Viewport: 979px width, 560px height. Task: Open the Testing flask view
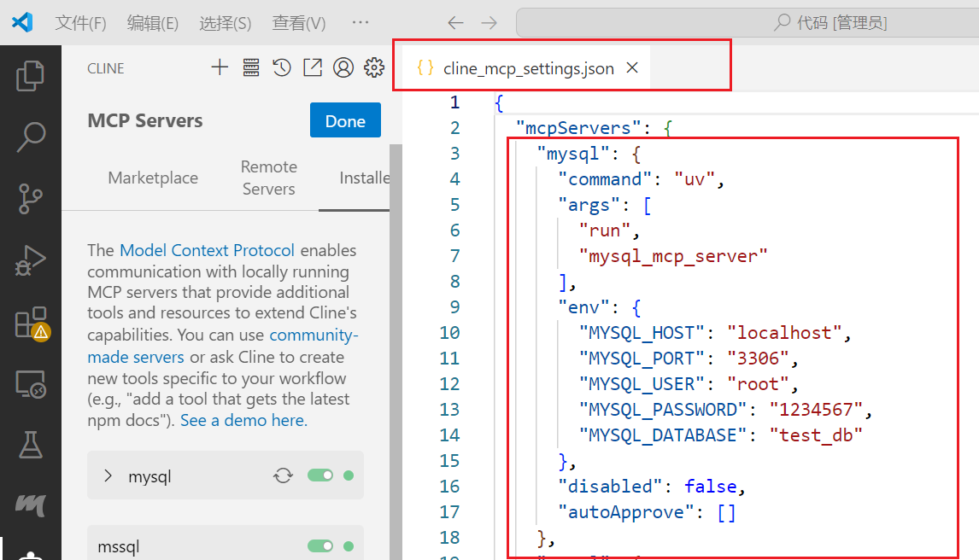tap(30, 446)
